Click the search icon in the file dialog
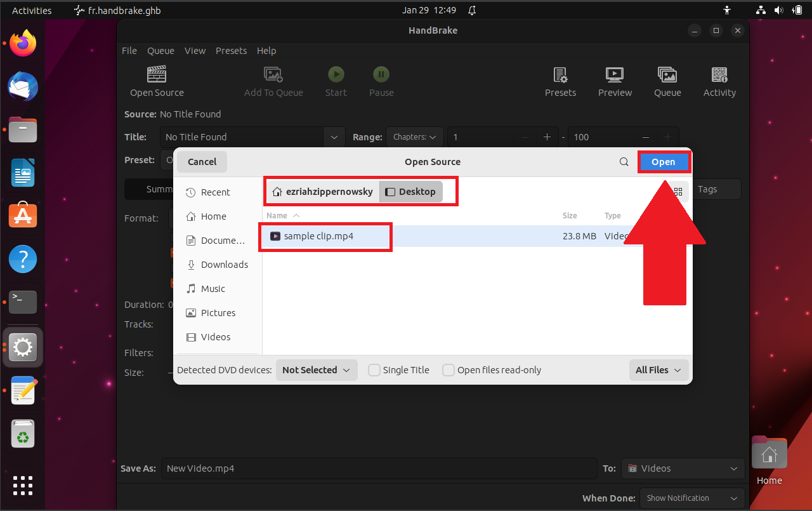Screen dimensions: 812x511 [x=624, y=162]
